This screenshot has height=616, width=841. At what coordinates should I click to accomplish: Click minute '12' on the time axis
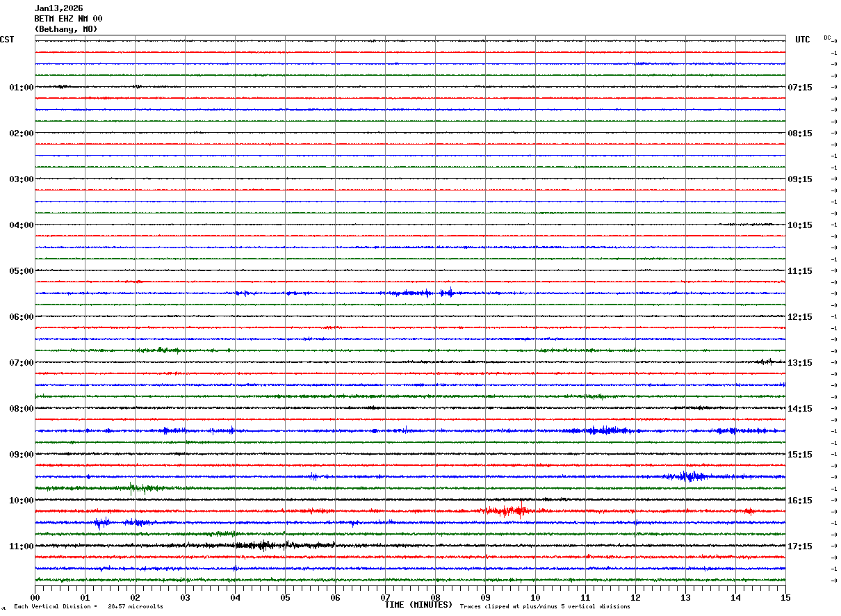(x=636, y=597)
